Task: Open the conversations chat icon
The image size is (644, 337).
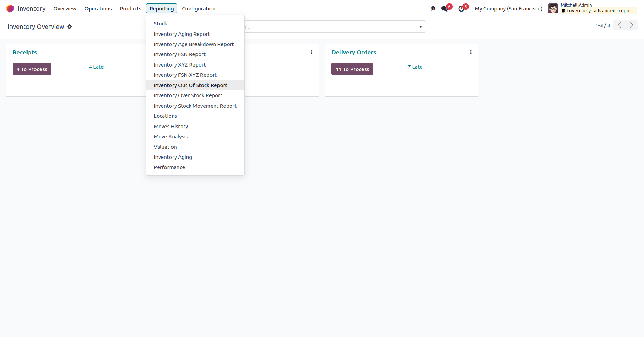Action: tap(445, 8)
